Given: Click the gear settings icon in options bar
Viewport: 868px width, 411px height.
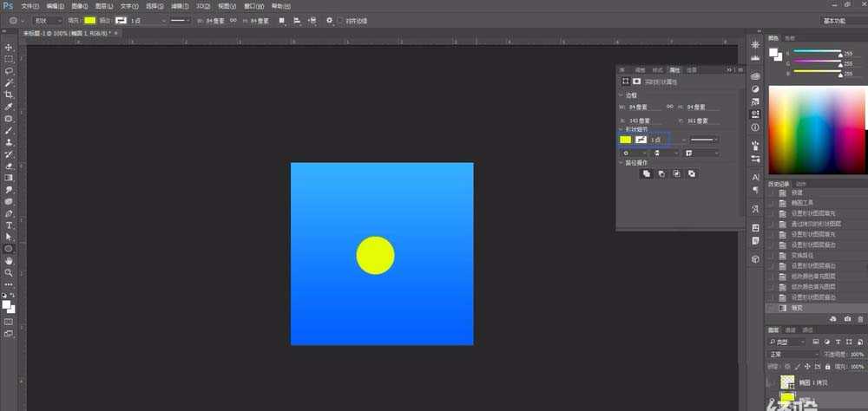Looking at the screenshot, I should 329,20.
